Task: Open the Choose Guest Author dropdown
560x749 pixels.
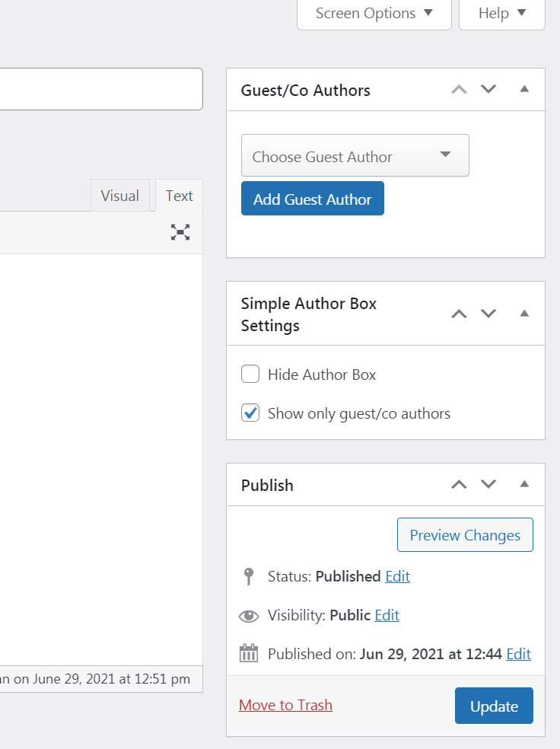Action: [x=355, y=155]
